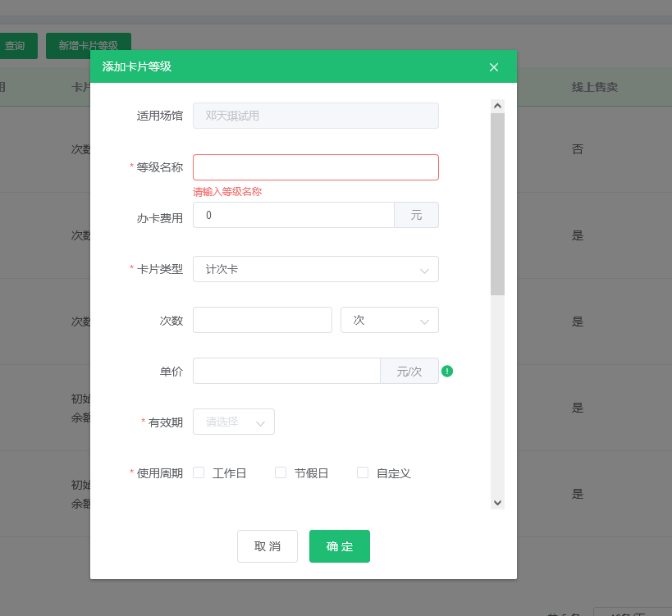Click the green 确定 confirm button
The image size is (672, 616).
tap(339, 545)
